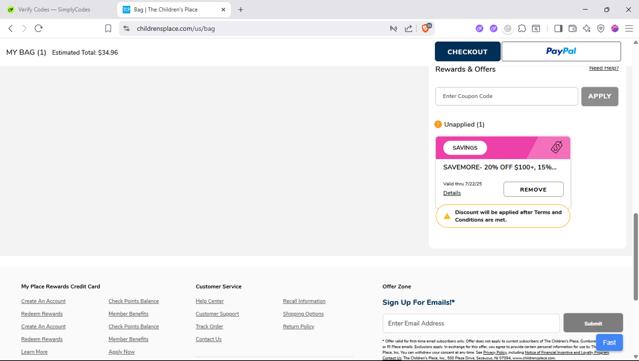639x361 pixels.
Task: Bookmark this page with the bookmark icon
Action: 108,28
